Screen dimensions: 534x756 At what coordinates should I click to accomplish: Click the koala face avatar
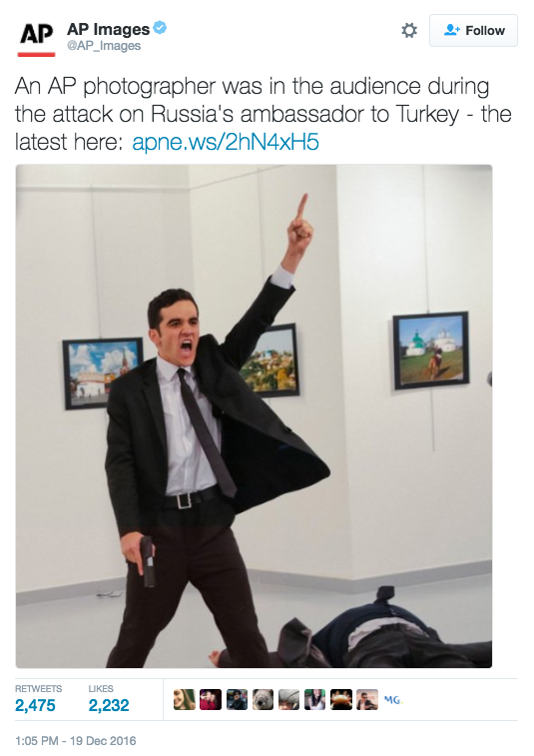263,700
